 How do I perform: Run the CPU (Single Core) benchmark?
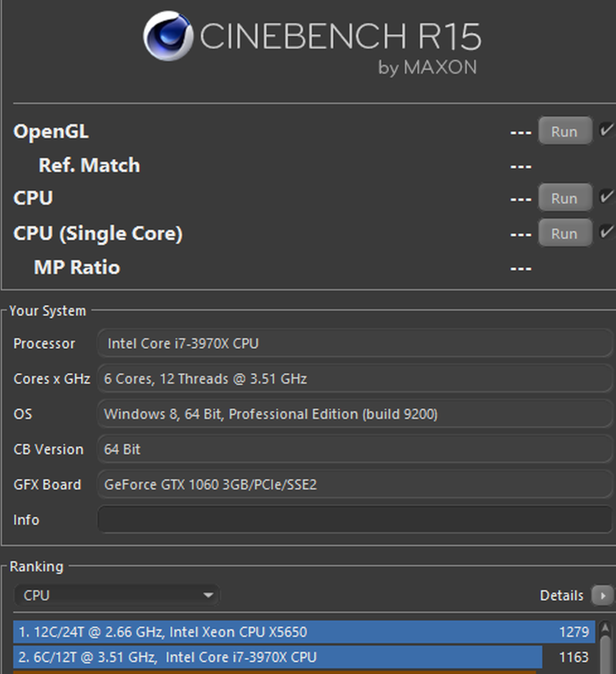click(x=565, y=233)
